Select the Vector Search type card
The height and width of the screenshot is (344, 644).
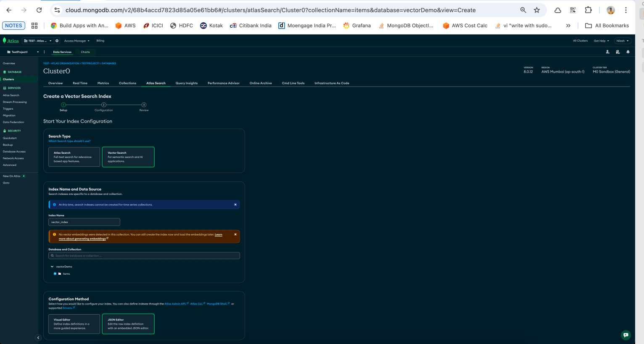tap(128, 157)
